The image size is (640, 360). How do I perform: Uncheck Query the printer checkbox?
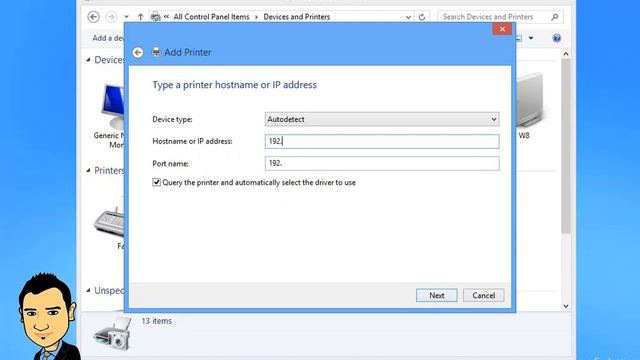coord(156,182)
